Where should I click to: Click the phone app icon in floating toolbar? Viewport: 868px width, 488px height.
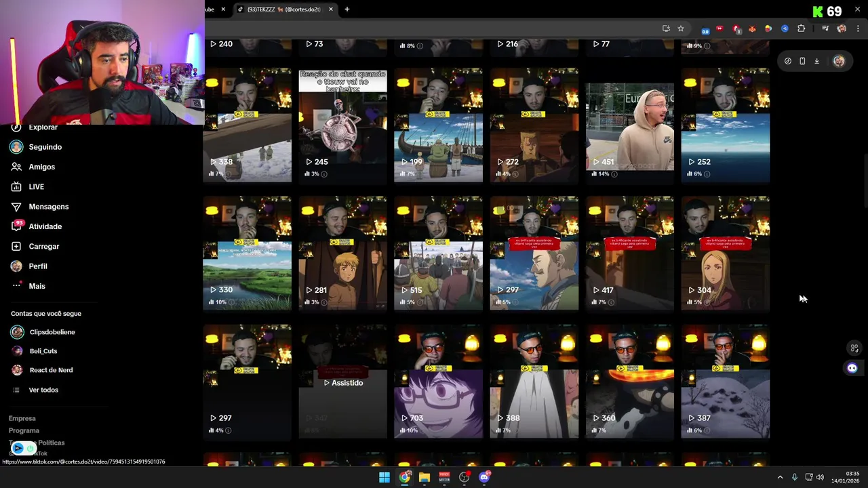click(x=802, y=61)
